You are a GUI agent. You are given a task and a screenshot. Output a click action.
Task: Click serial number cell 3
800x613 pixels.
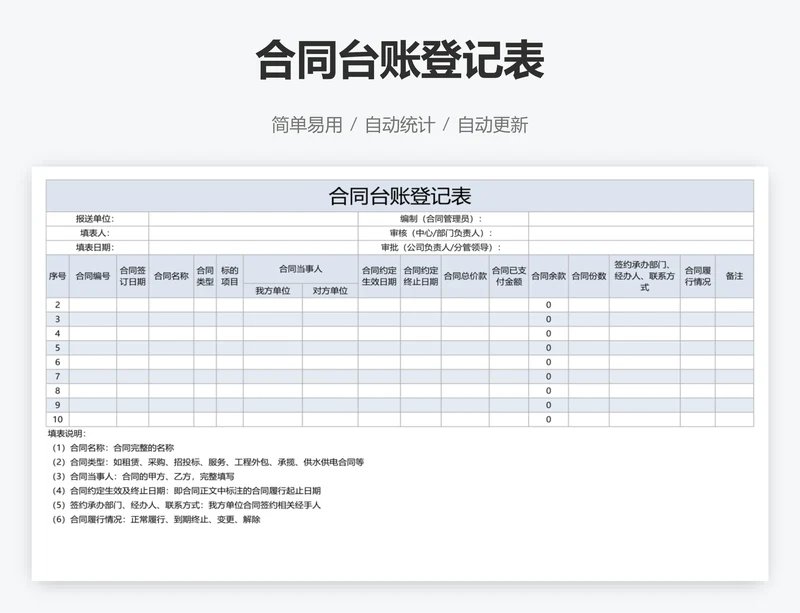point(58,319)
